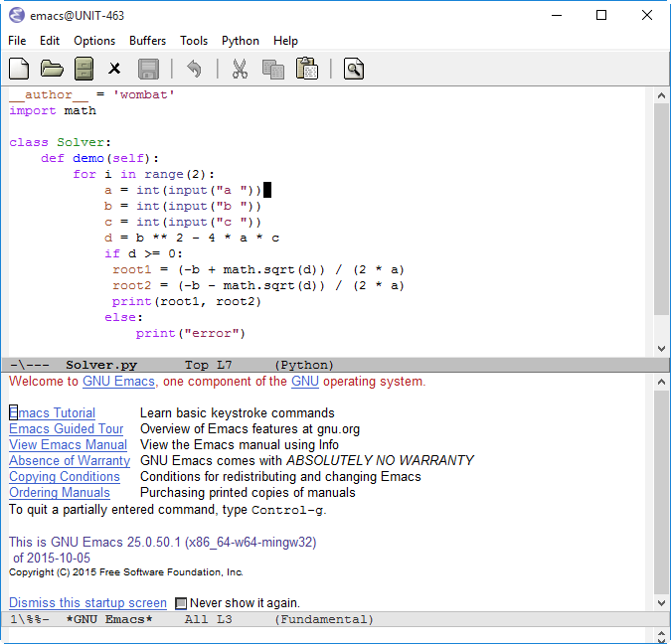
Task: Save the buffer with the floppy disk icon
Action: pos(148,69)
